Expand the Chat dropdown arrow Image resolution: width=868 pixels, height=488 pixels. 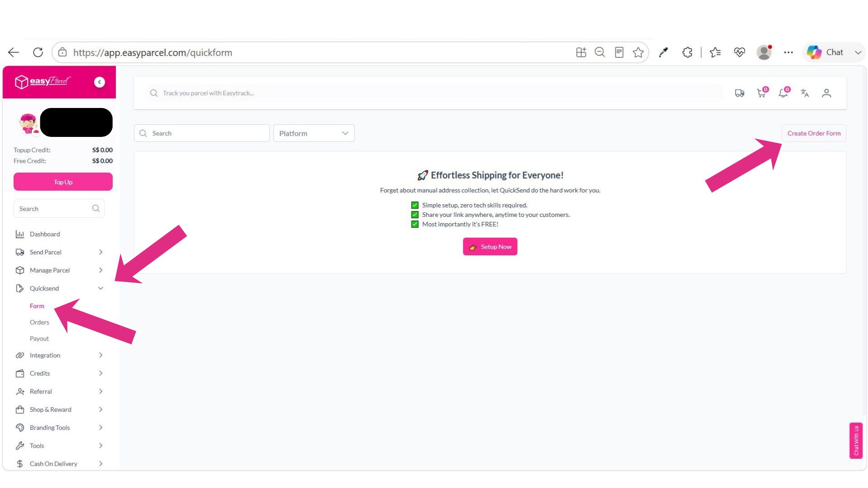click(x=858, y=52)
